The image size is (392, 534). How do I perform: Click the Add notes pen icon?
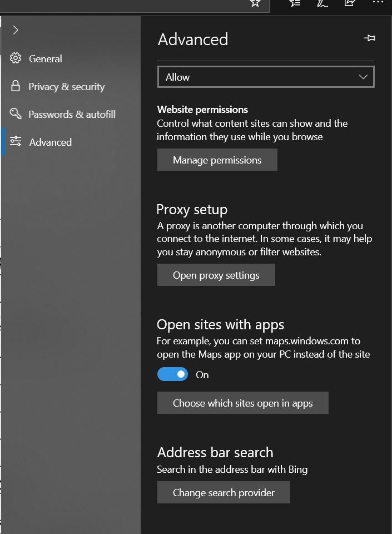tap(322, 3)
